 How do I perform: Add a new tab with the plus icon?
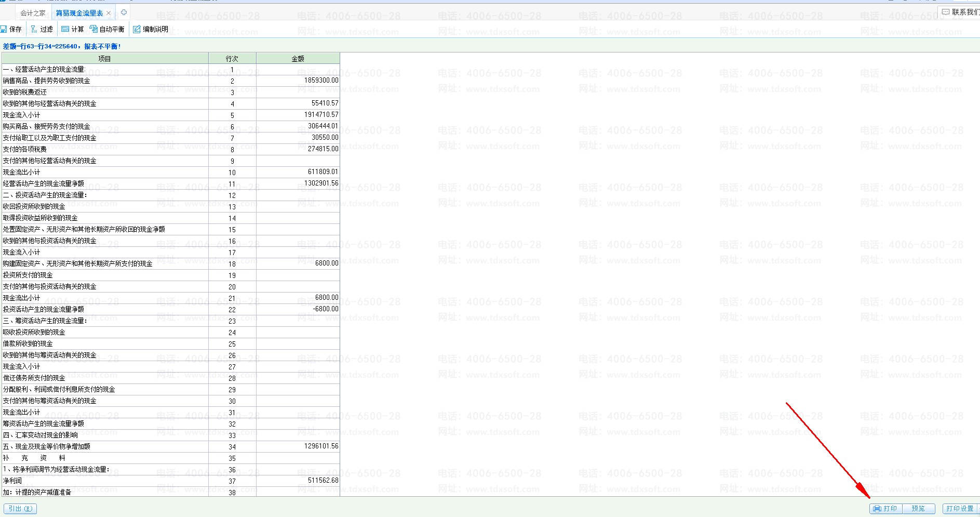coord(124,12)
